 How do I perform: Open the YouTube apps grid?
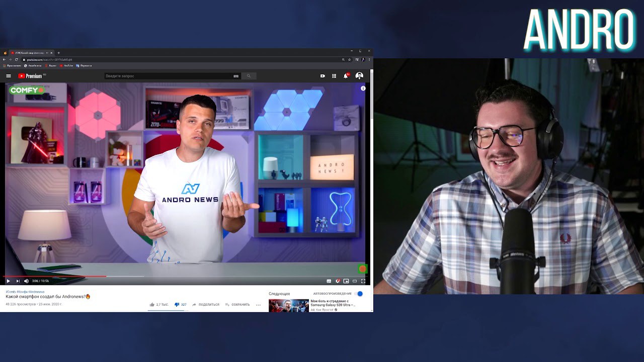pyautogui.click(x=334, y=76)
